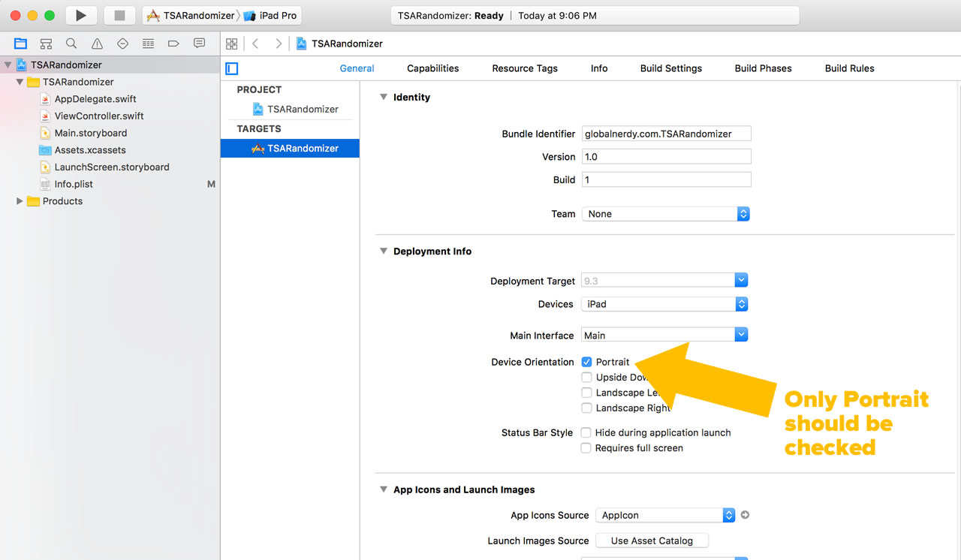Switch to the Capabilities tab
The image size is (961, 560).
pos(433,68)
